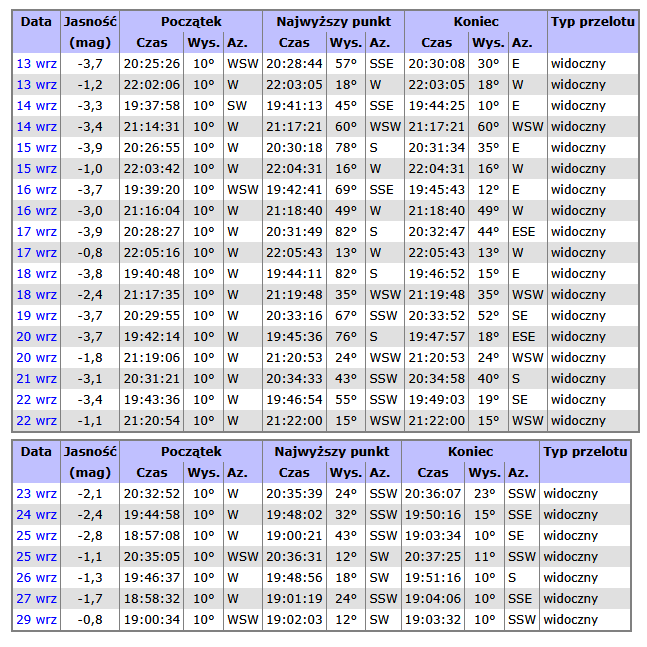Open the 18 wrz pass starting 21:17:35
Screen dimensions: 647x647
tap(36, 295)
